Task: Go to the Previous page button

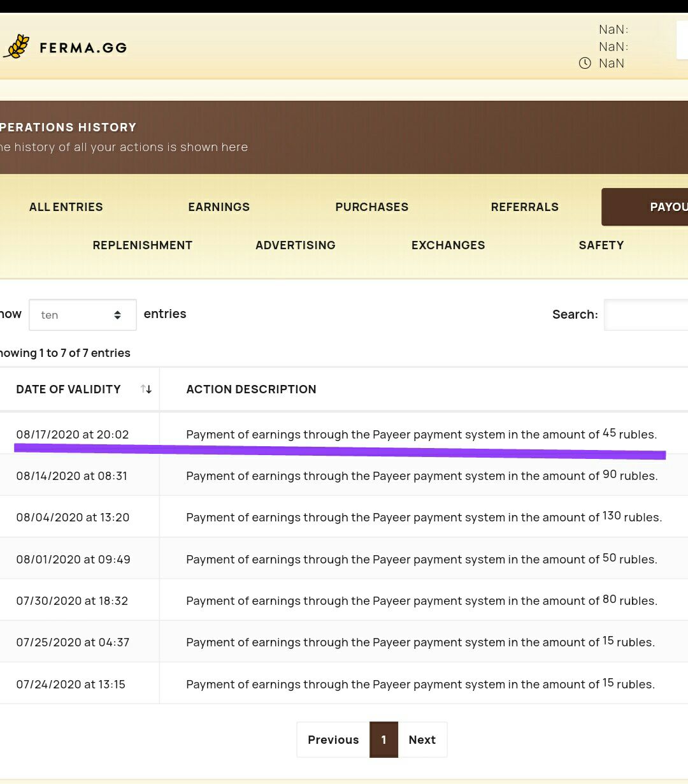Action: (x=333, y=740)
